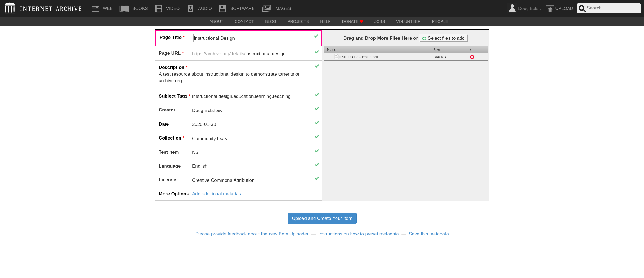Viewport: 644px width, 278px height.
Task: Open the Audio speaker icon
Action: click(x=190, y=9)
